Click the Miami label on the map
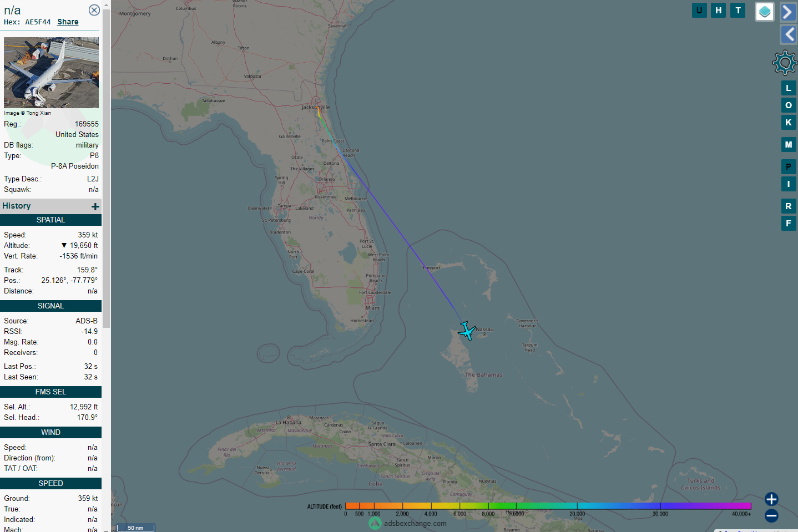The image size is (798, 532). click(373, 308)
